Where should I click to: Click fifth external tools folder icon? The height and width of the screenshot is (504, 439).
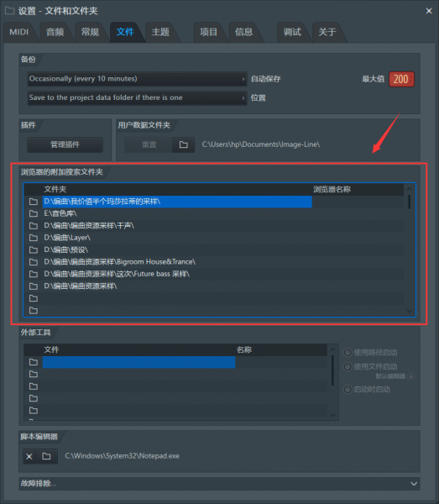[34, 411]
